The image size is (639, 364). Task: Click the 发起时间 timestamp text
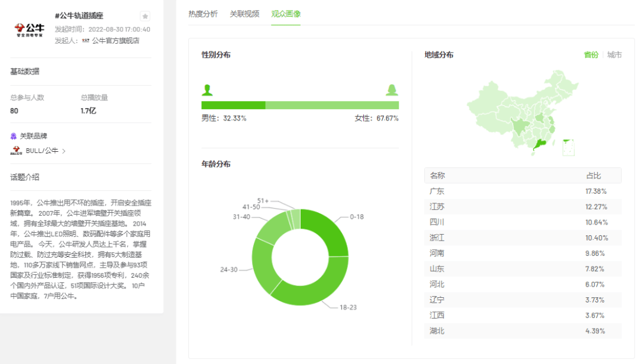pos(102,30)
